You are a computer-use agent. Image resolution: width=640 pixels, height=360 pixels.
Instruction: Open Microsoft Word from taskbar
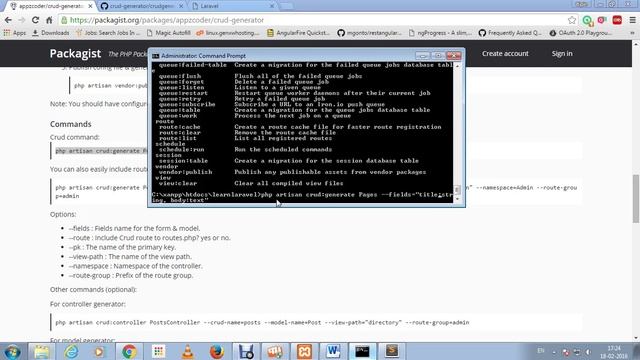pyautogui.click(x=333, y=351)
